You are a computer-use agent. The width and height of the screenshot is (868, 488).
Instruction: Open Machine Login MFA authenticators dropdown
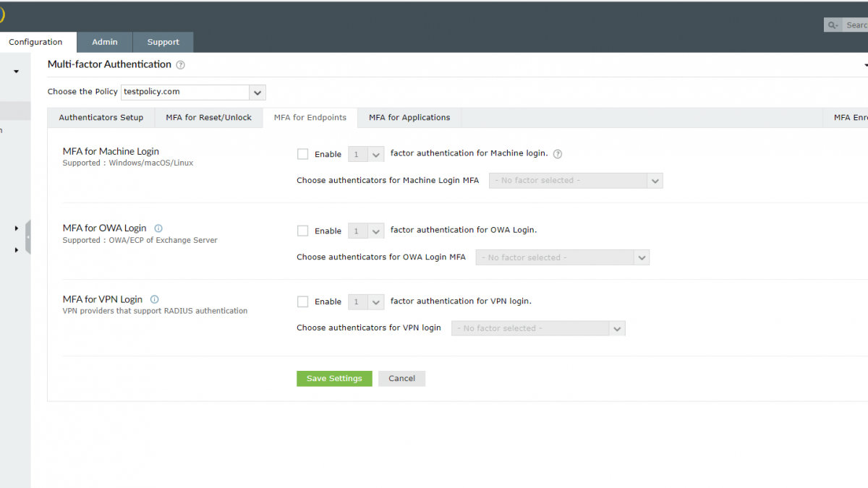pos(576,181)
